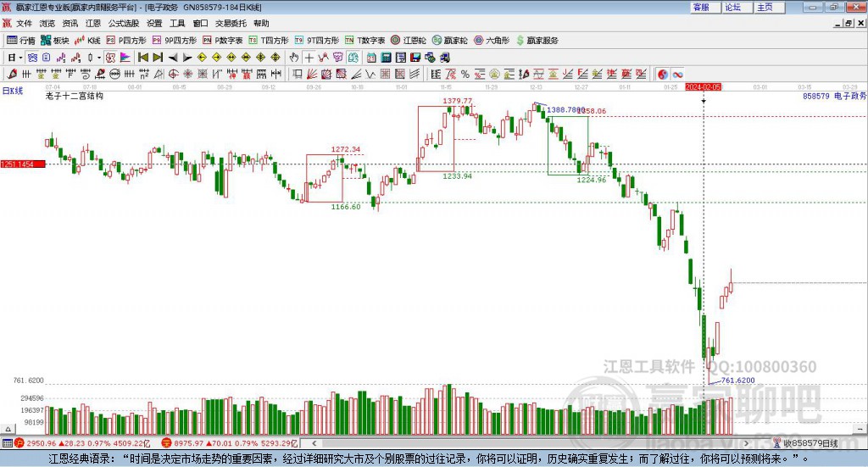Click the red 1251.1454 price tag
This screenshot has width=868, height=467.
pos(23,164)
